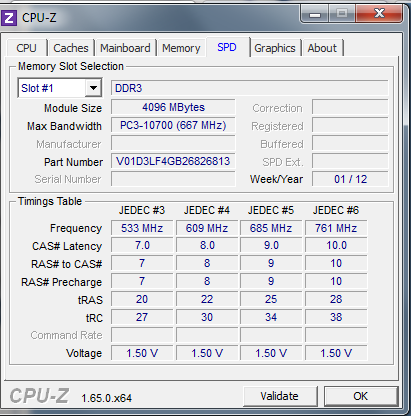Screen dimensions: 411x416
Task: Click tRC value 34
Action: coord(271,317)
